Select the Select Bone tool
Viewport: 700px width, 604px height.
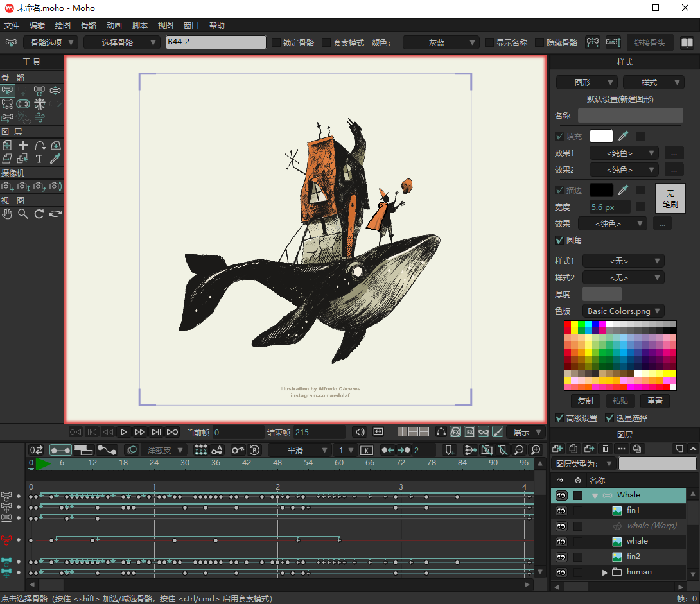(x=8, y=91)
